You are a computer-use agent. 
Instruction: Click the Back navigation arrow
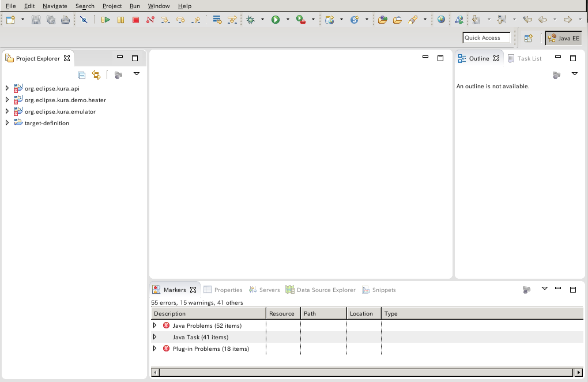tap(542, 20)
